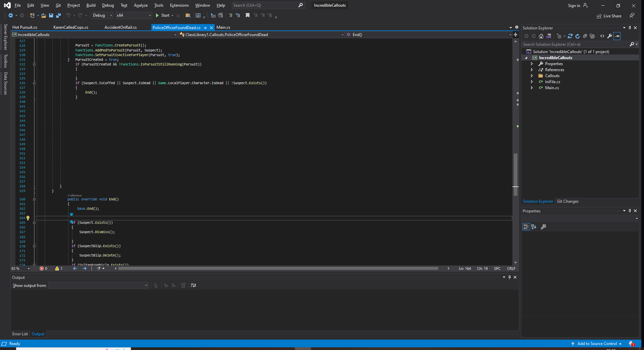Click the editor vertical scrollbar thumb
Viewport: 644px width, 350px height.
[515, 174]
